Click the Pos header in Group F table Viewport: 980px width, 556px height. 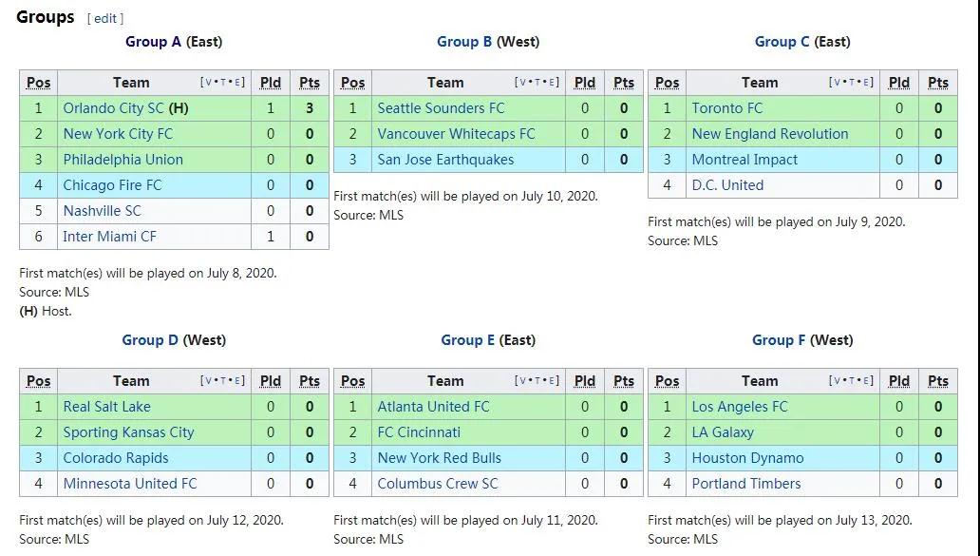coord(667,381)
